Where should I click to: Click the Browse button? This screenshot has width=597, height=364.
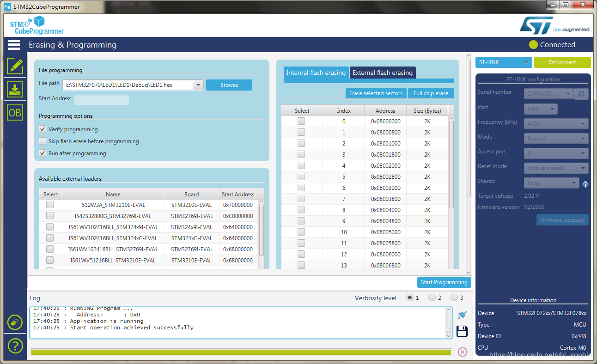click(x=229, y=85)
